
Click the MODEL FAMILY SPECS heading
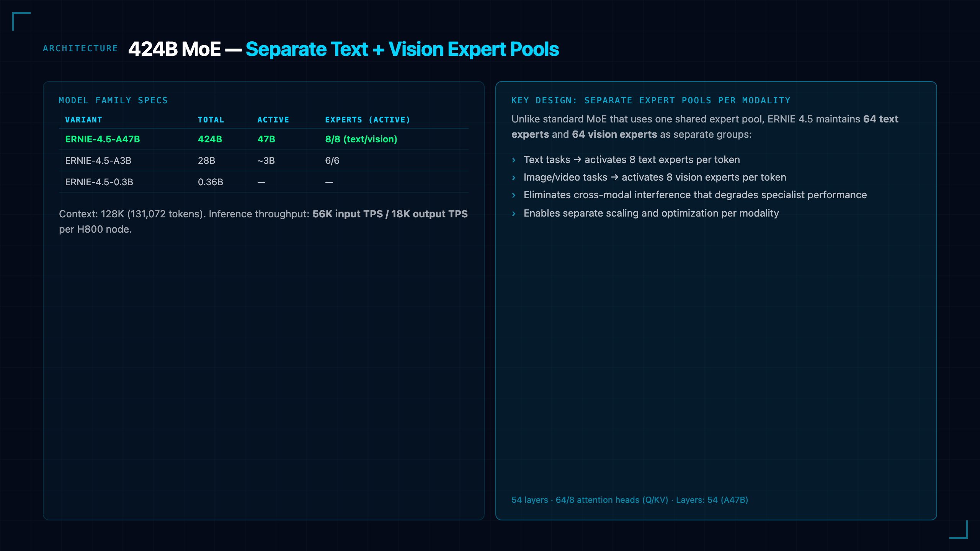coord(113,101)
